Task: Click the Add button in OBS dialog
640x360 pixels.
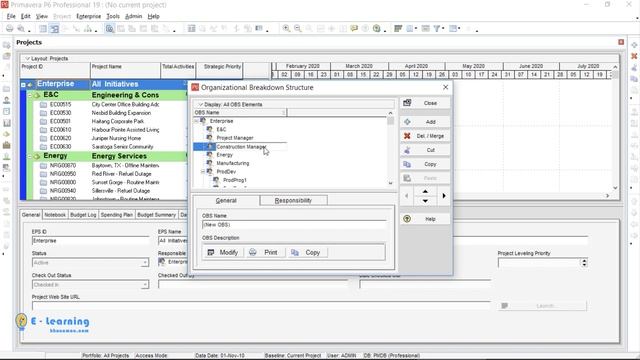Action: coord(425,122)
